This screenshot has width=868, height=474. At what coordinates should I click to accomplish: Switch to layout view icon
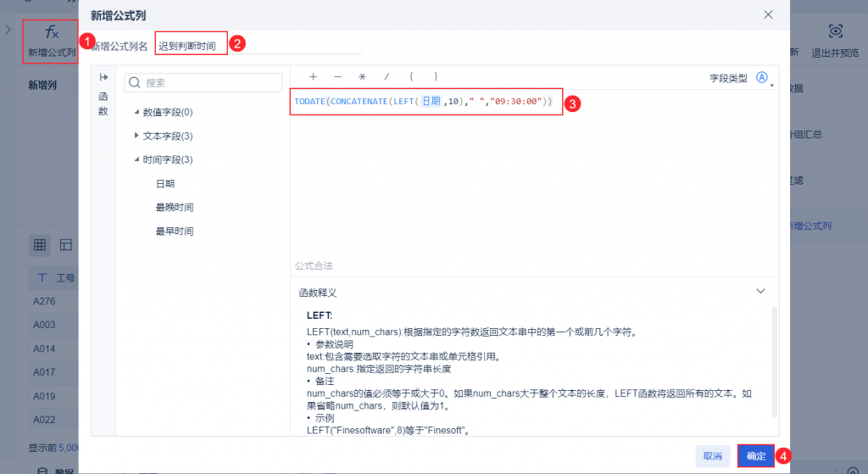click(66, 245)
